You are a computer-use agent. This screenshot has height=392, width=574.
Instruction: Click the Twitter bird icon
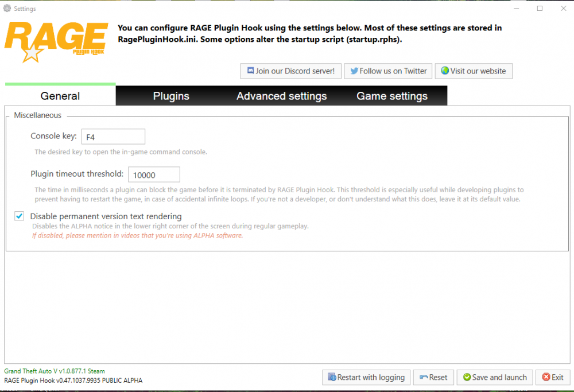[x=354, y=71]
